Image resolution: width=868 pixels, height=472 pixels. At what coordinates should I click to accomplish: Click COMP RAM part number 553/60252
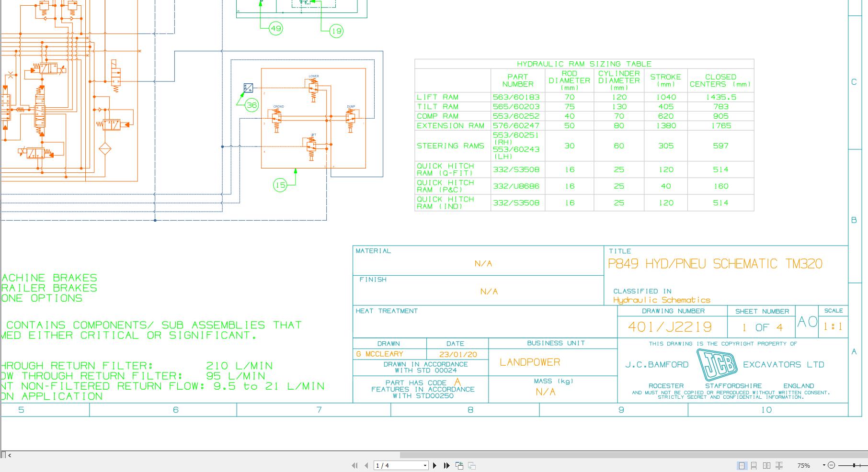click(516, 116)
